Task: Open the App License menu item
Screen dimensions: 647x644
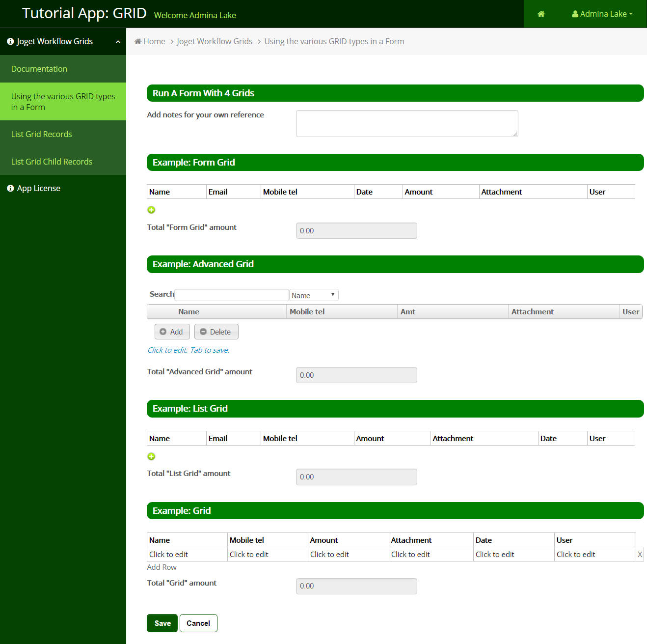Action: point(38,188)
